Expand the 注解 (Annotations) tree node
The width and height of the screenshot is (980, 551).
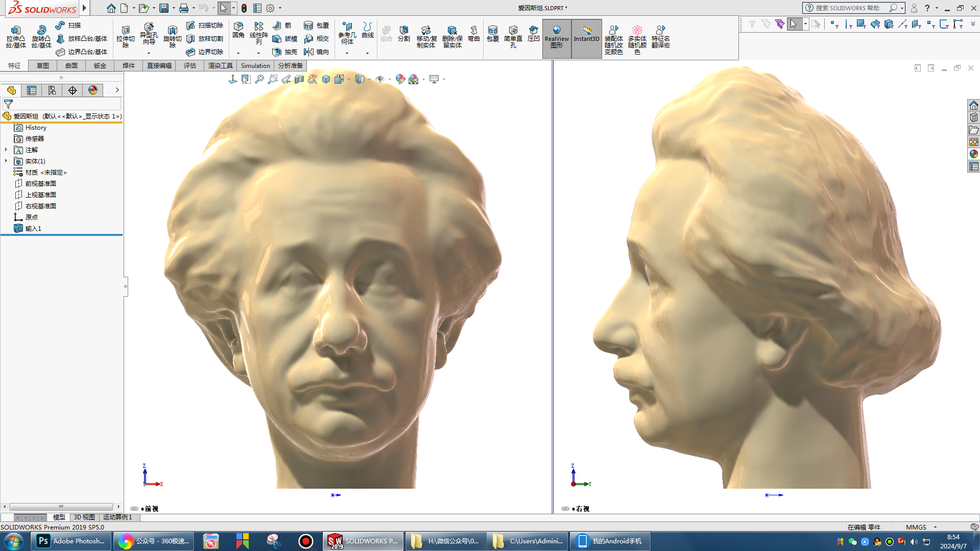pos(6,150)
